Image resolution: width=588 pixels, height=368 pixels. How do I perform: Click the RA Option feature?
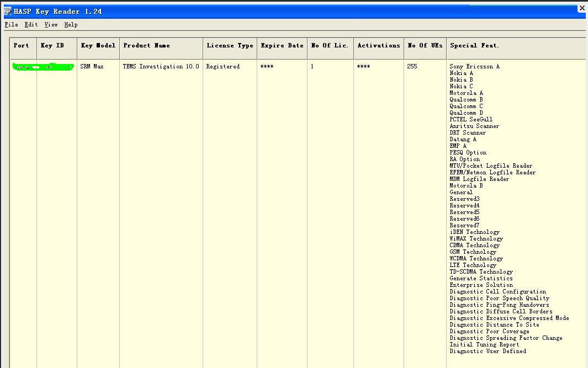[465, 159]
